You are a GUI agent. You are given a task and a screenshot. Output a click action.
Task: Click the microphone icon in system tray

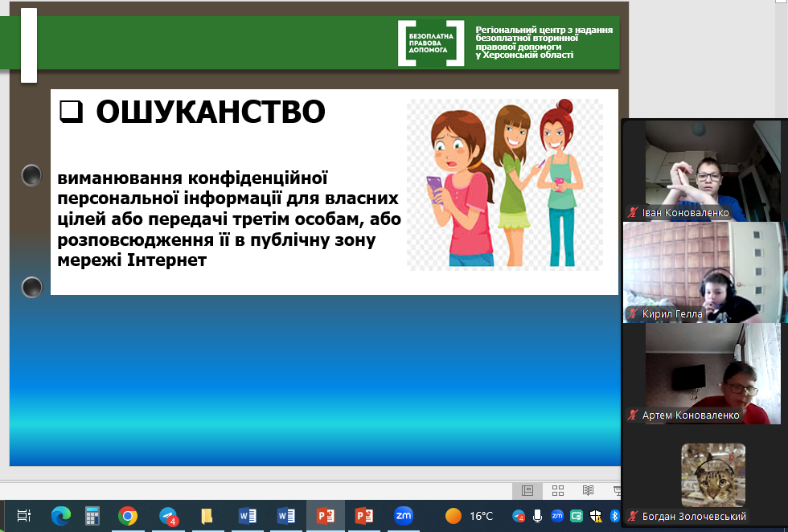(x=538, y=516)
